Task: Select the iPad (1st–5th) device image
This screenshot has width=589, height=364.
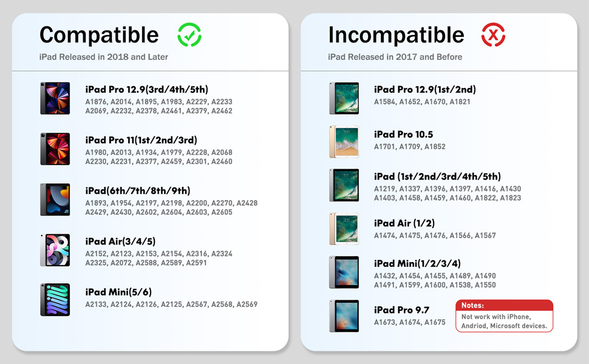Action: (344, 185)
